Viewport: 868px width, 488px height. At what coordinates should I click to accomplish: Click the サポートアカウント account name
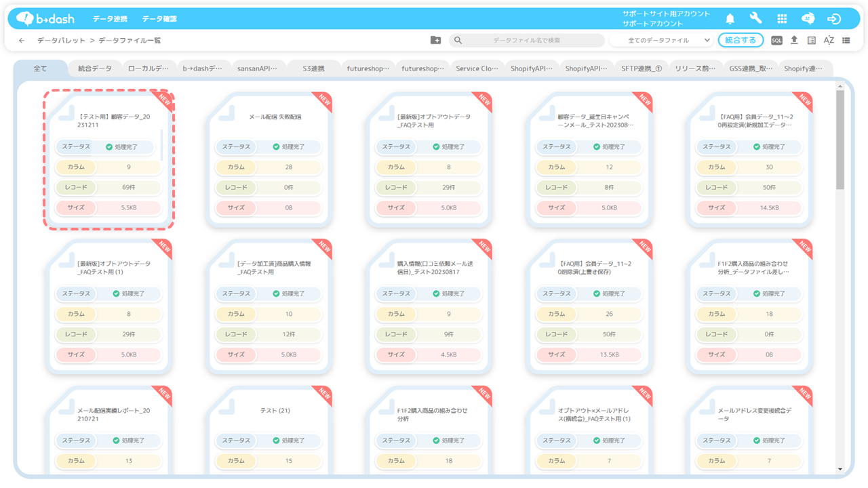click(652, 24)
